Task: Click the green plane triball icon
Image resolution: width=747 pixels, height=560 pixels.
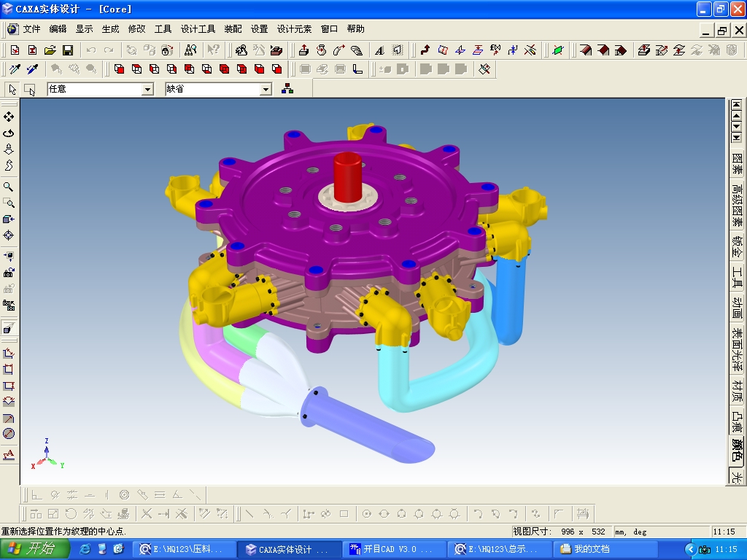Action: [x=558, y=50]
